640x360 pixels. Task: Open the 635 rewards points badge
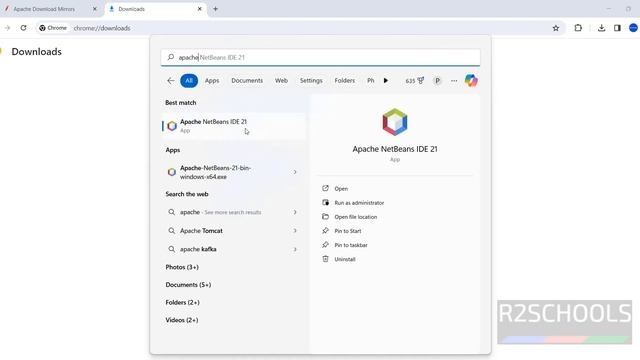[x=415, y=80]
